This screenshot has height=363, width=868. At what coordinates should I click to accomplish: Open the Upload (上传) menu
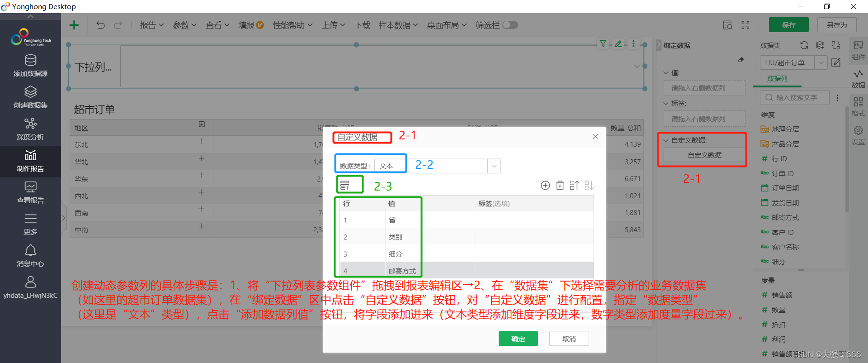[x=333, y=25]
